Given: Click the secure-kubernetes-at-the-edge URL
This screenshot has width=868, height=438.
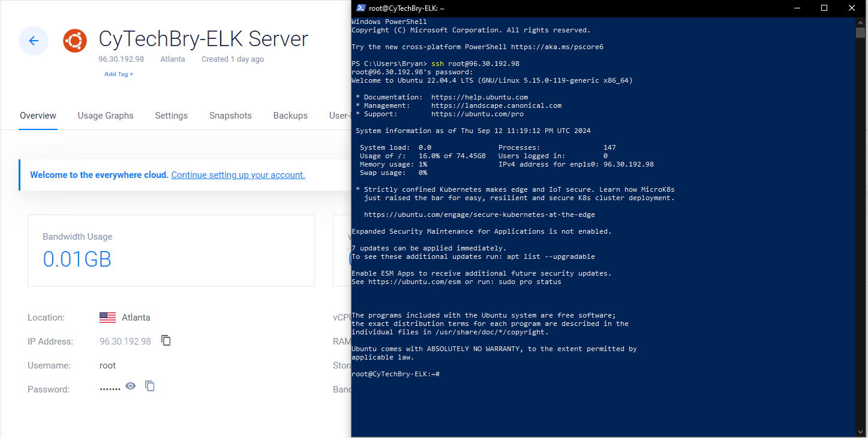Looking at the screenshot, I should tap(479, 215).
